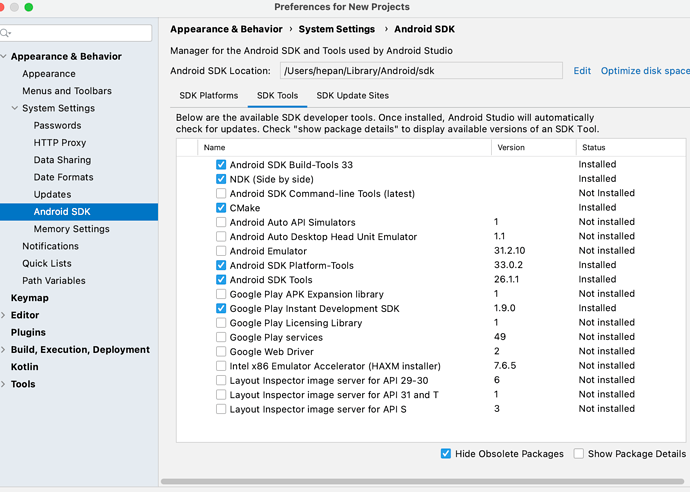Collapse the System Settings tree node
Viewport: 690px width, 492px height.
(x=15, y=109)
